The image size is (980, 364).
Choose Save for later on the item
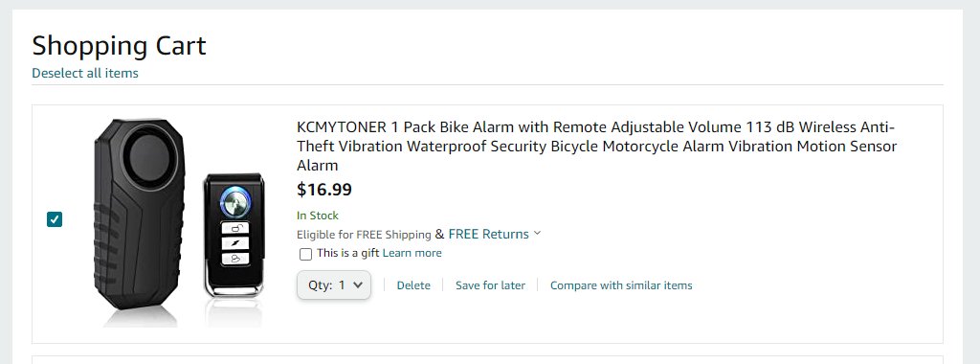pyautogui.click(x=491, y=285)
